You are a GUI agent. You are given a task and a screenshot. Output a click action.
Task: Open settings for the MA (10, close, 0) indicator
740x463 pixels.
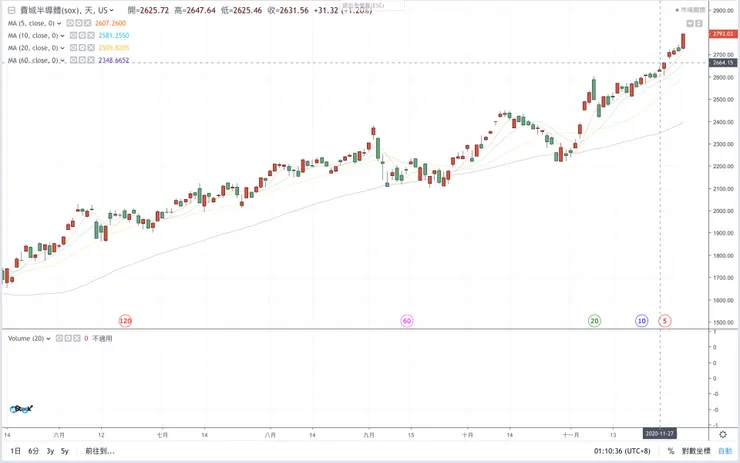82,35
